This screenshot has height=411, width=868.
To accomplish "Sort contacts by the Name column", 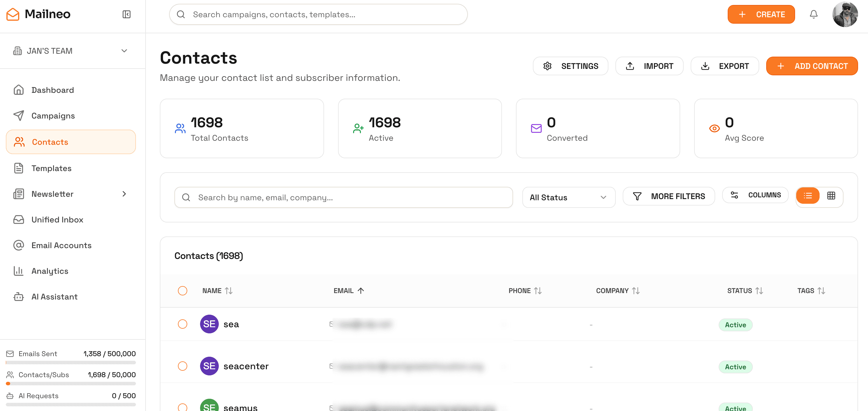I will 217,291.
